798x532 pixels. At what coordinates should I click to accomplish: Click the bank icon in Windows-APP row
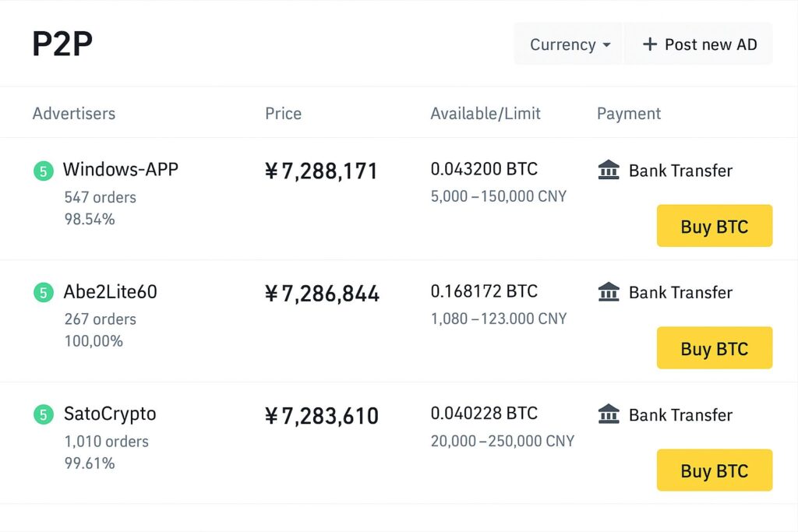click(x=608, y=170)
